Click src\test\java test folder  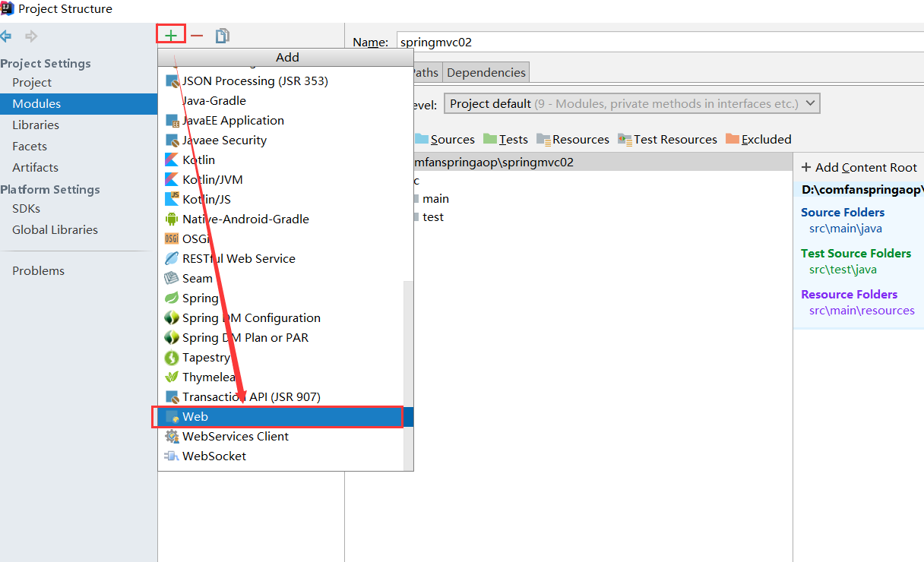tap(843, 269)
